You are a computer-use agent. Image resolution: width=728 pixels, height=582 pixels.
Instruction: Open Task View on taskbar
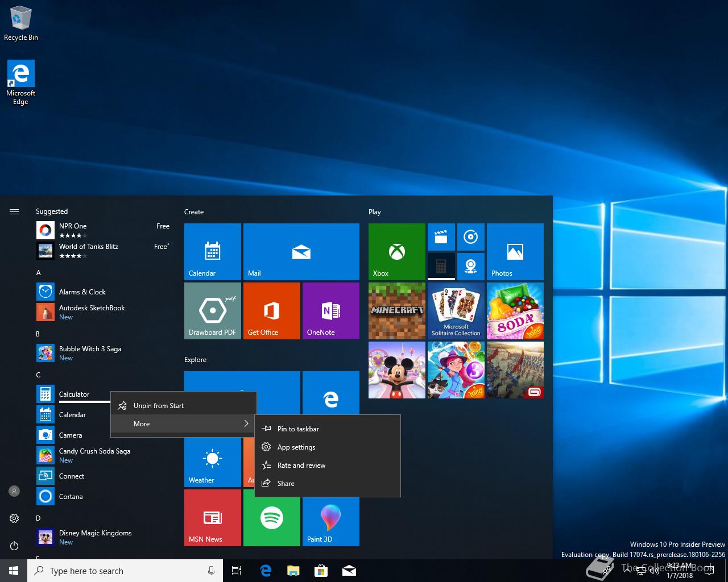tap(237, 571)
